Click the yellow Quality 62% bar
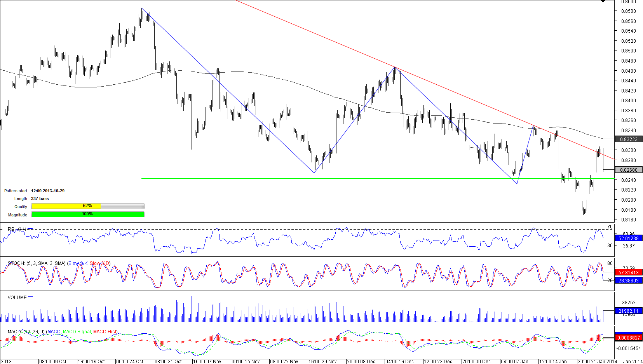643x364 pixels. click(66, 206)
